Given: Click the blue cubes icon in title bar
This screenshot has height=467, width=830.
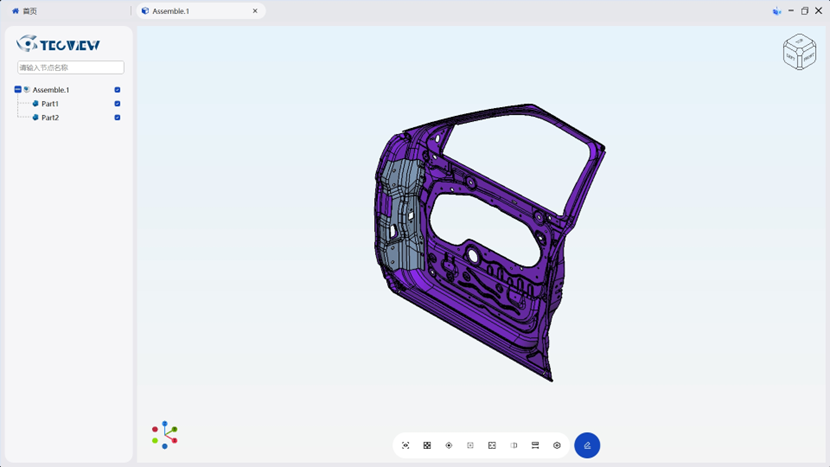Looking at the screenshot, I should point(777,11).
